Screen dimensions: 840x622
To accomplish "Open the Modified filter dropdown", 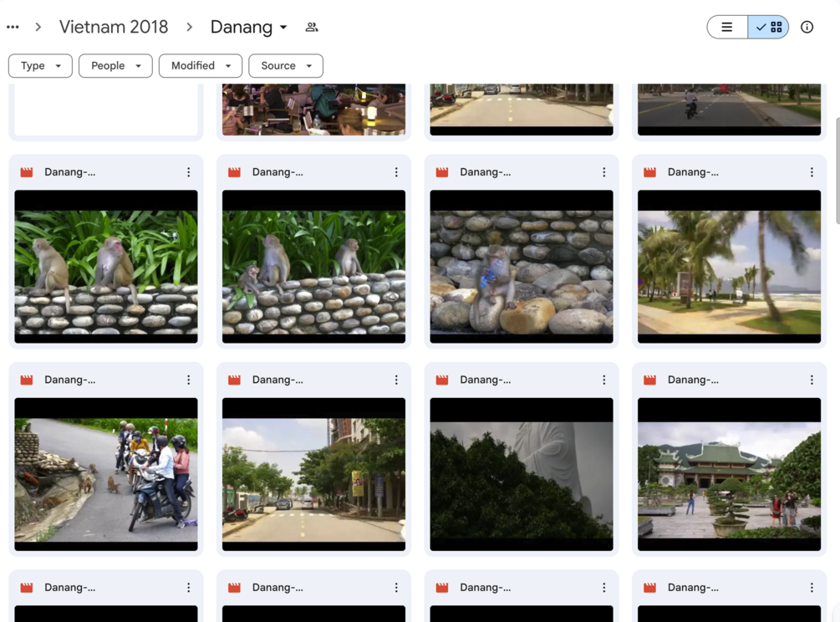I will 201,65.
